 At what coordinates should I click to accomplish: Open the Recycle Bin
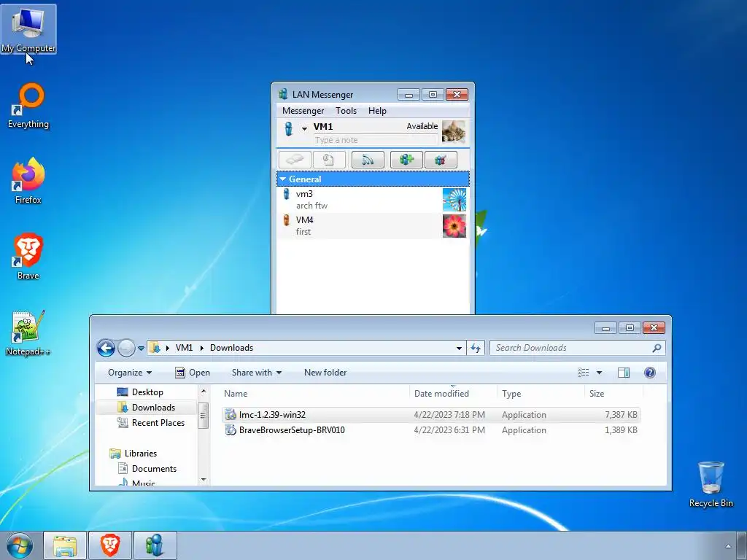coord(711,484)
